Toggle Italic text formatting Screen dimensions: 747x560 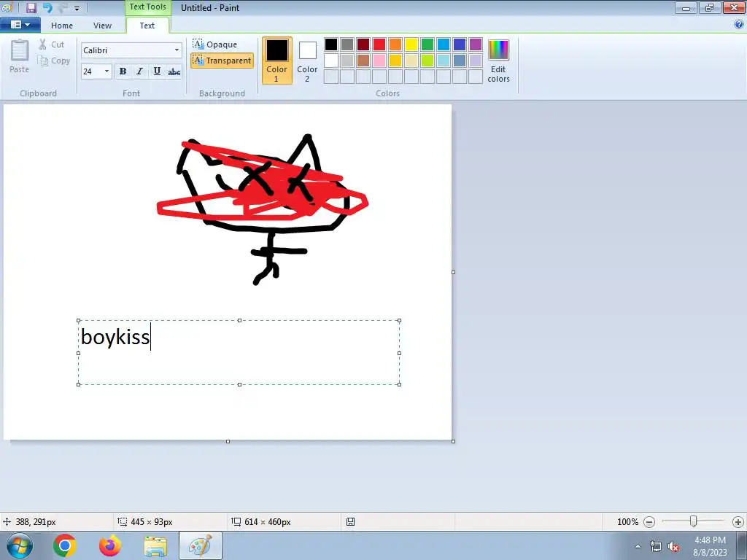coord(139,71)
